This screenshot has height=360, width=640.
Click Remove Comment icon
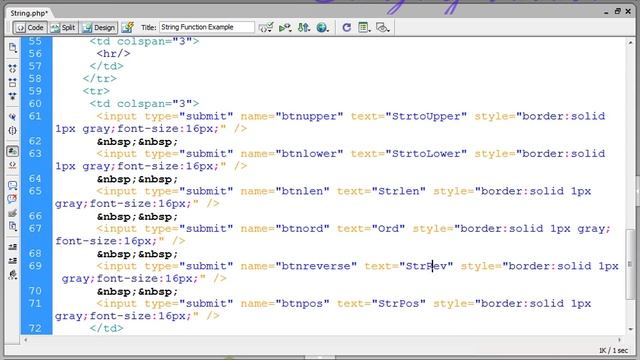(x=13, y=199)
